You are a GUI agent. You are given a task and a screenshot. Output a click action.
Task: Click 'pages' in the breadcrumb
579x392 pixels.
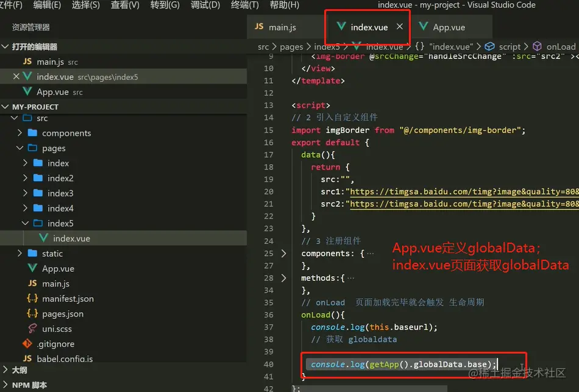291,47
